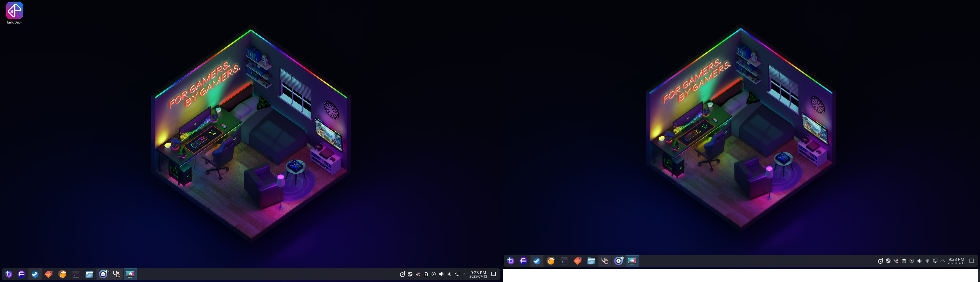
Task: Open the EmuDeck desktop shortcut
Action: 14,13
